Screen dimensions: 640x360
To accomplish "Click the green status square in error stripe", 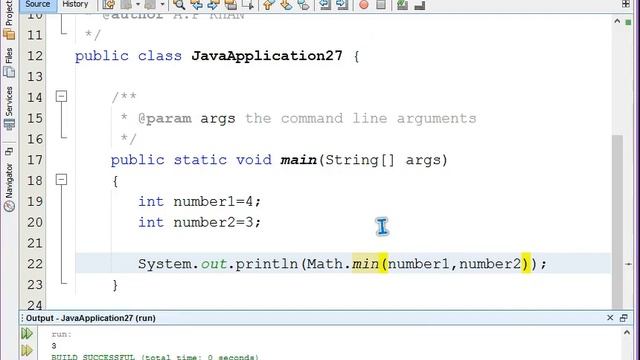I will pyautogui.click(x=628, y=22).
